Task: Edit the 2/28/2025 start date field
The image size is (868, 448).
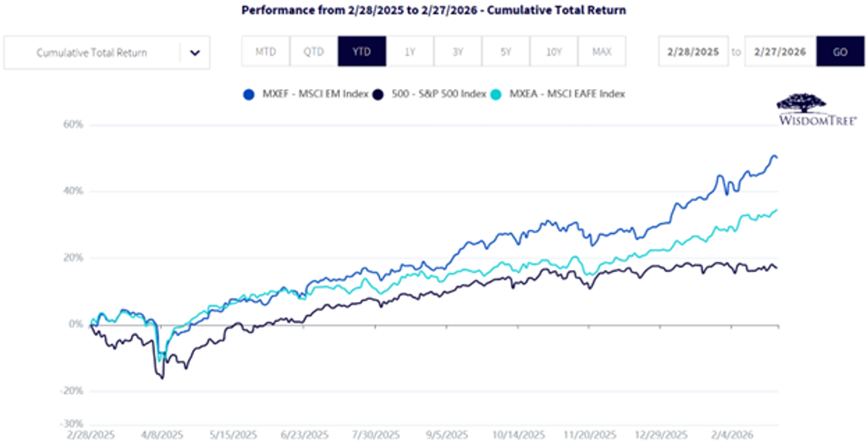Action: click(x=693, y=52)
